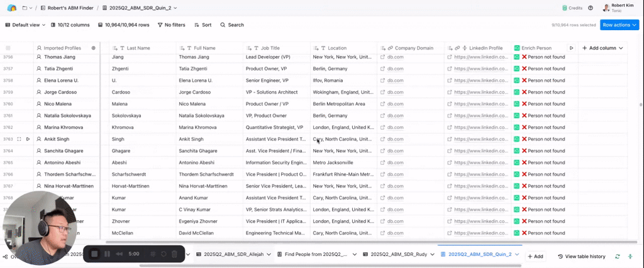Click the View table history button

click(581, 257)
